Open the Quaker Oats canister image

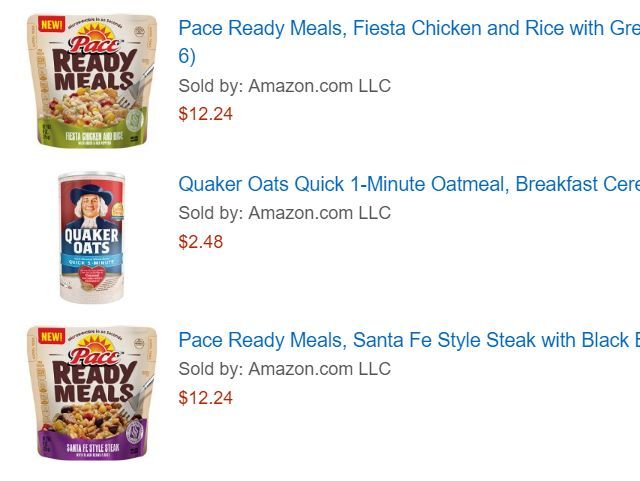91,236
